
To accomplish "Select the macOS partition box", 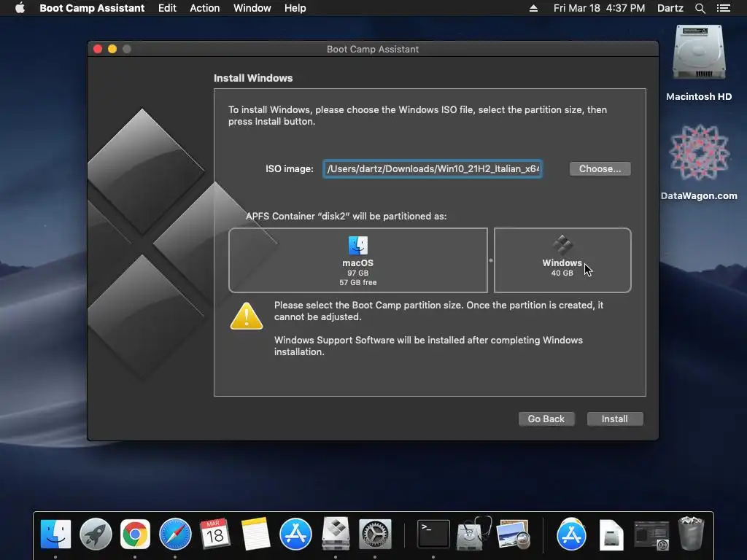I will pyautogui.click(x=357, y=260).
